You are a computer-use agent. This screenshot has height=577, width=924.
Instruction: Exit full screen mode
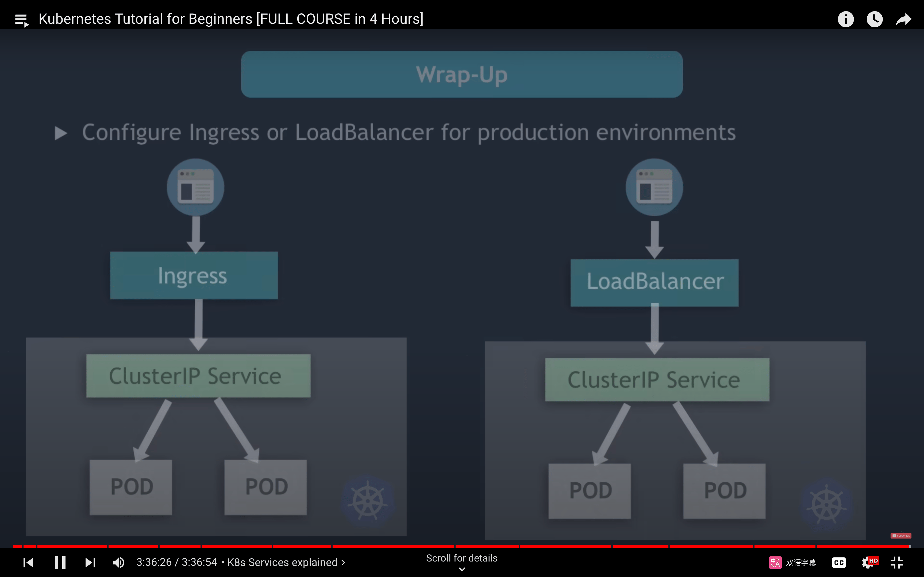(x=896, y=563)
